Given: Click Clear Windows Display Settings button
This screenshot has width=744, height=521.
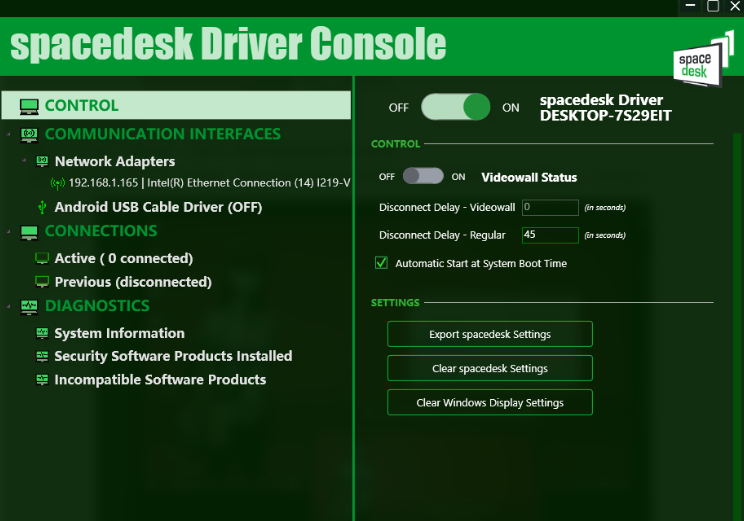Looking at the screenshot, I should click(x=489, y=402).
